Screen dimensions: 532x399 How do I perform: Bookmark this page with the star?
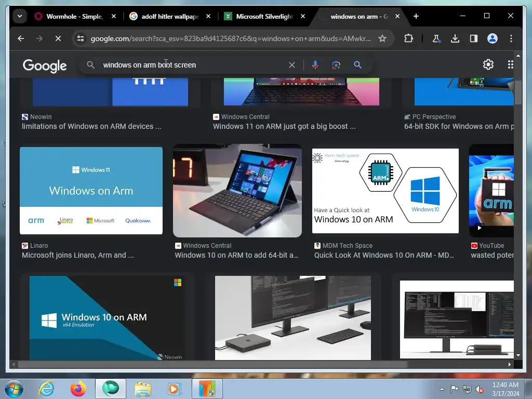pos(382,38)
